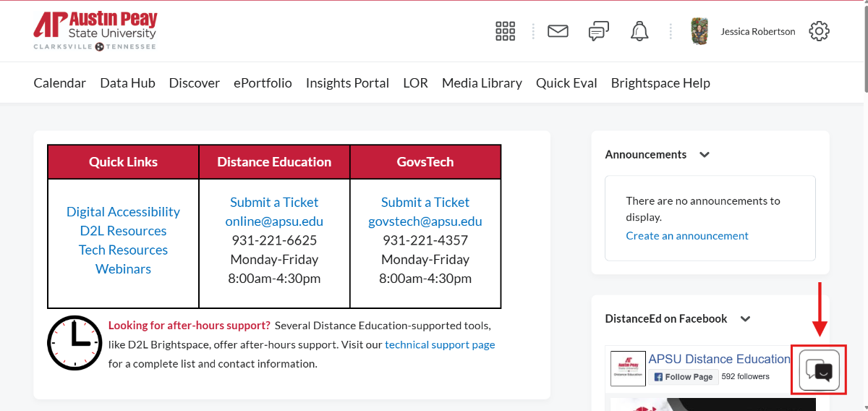Open Calendar in the navbar
This screenshot has height=411, width=868.
[x=59, y=82]
